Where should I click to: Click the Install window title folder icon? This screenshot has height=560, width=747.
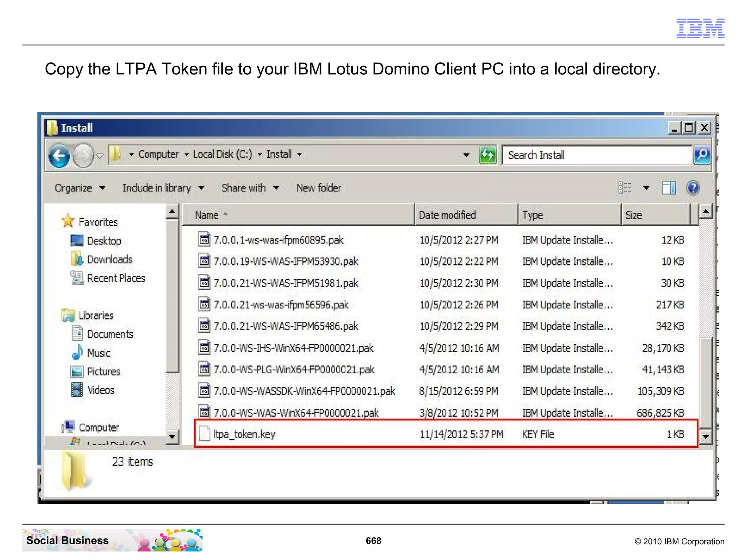click(x=52, y=128)
